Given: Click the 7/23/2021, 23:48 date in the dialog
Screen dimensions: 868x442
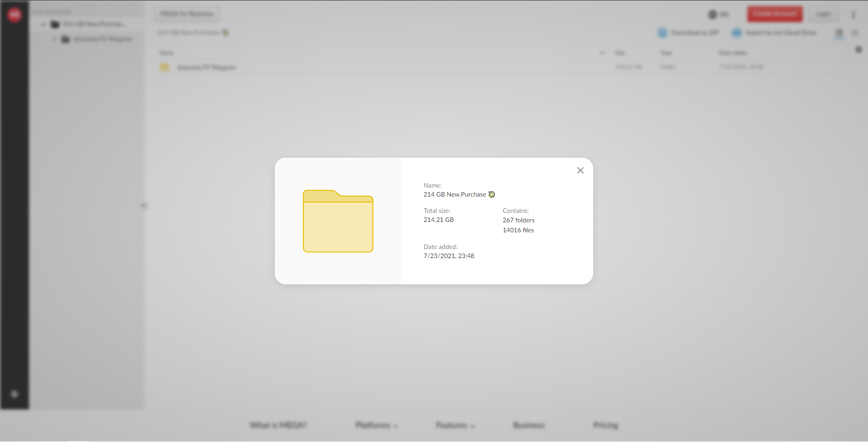Looking at the screenshot, I should tap(449, 256).
